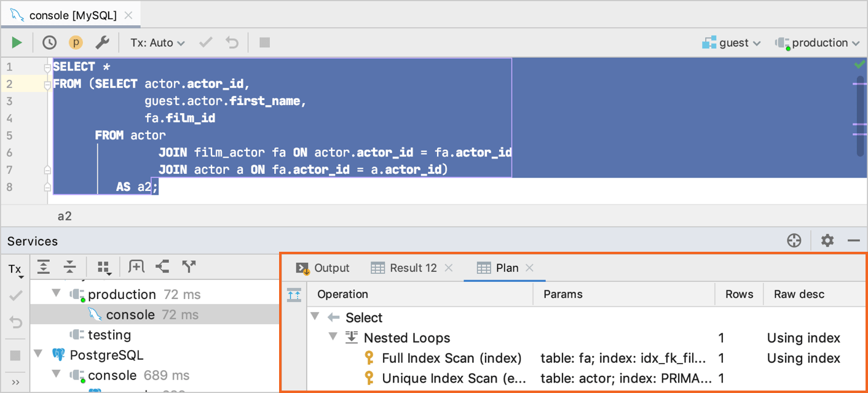868x393 pixels.
Task: Click Expand All icon in Services toolbar
Action: [x=44, y=267]
